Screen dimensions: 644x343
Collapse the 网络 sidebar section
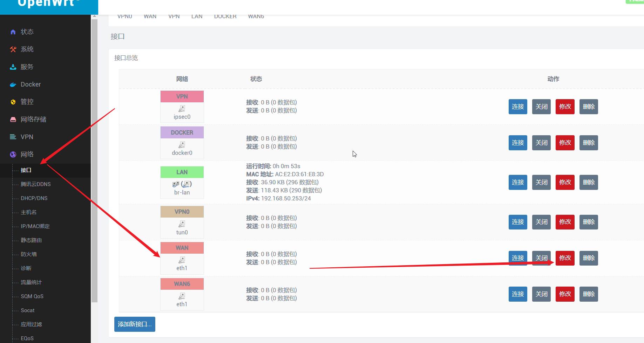(x=27, y=155)
